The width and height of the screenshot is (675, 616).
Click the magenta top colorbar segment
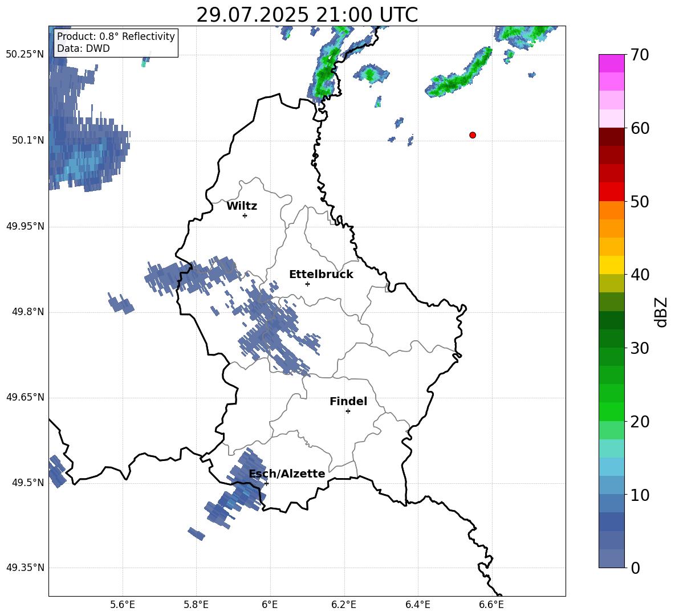point(611,63)
